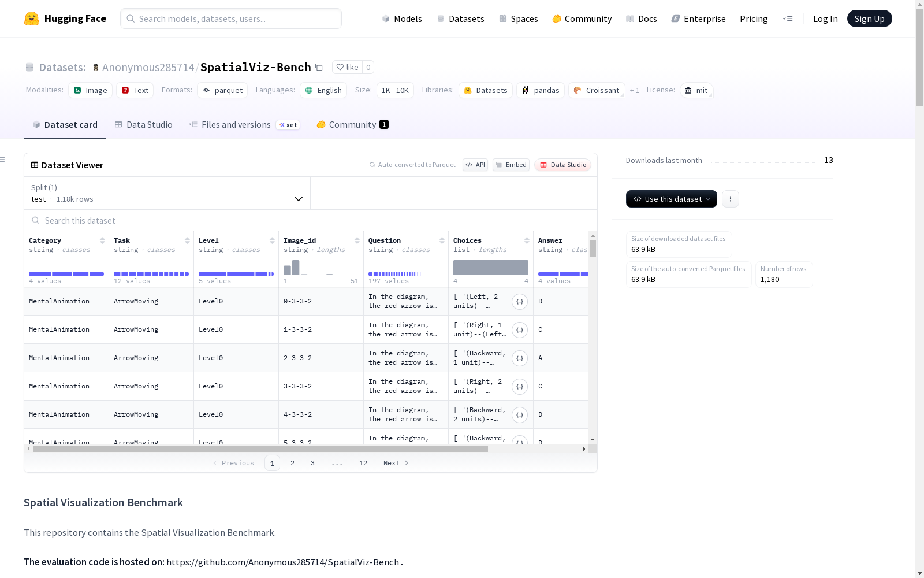The width and height of the screenshot is (924, 578).
Task: Sort by the Image_id column
Action: tap(357, 240)
